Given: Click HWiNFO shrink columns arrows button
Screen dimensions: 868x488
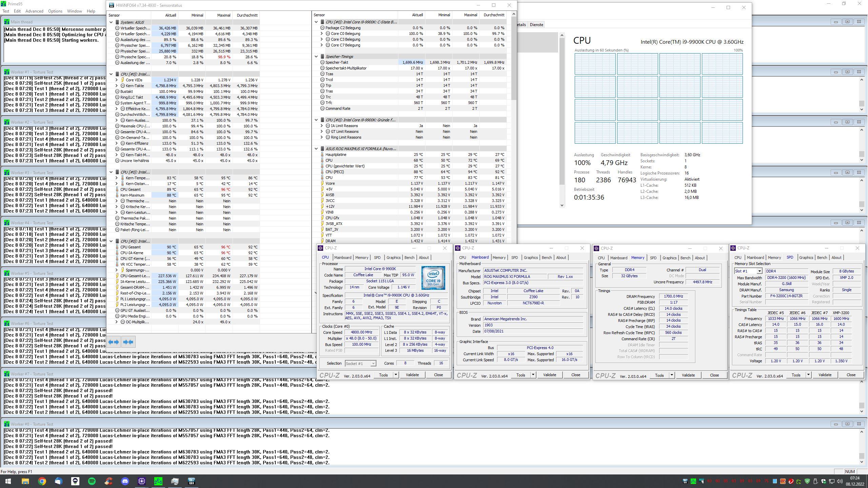Looking at the screenshot, I should pos(128,342).
